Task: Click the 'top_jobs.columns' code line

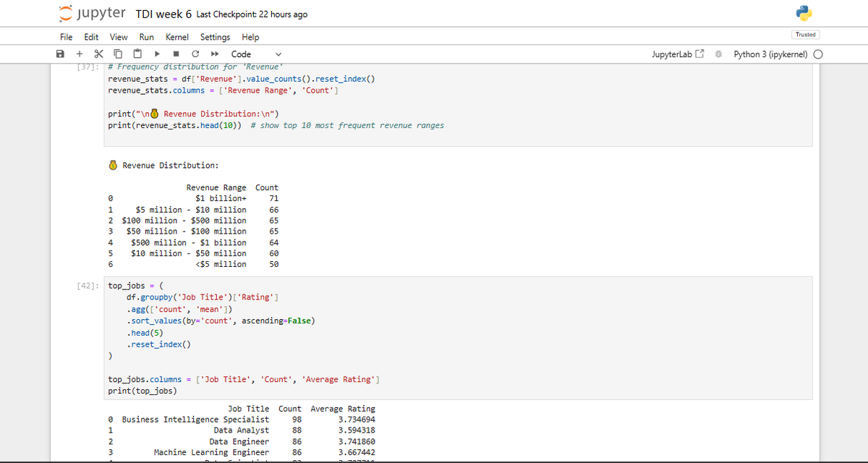Action: pyautogui.click(x=245, y=379)
